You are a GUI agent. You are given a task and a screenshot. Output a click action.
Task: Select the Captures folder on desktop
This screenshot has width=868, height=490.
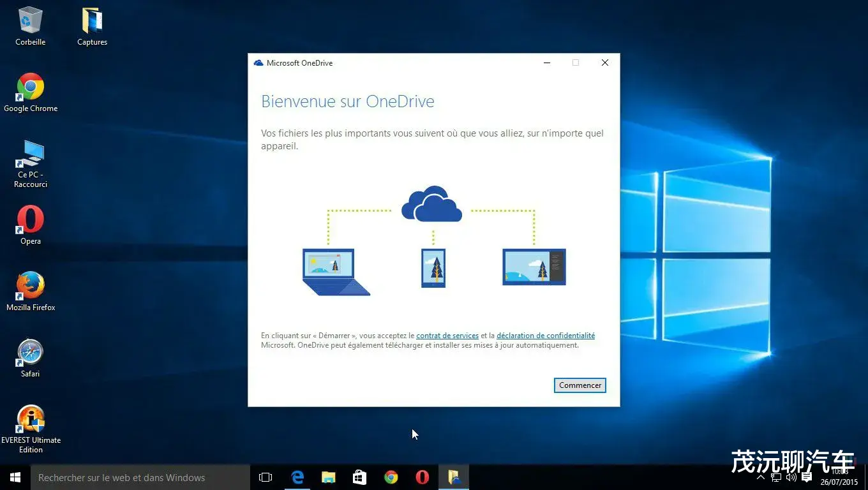coord(93,27)
